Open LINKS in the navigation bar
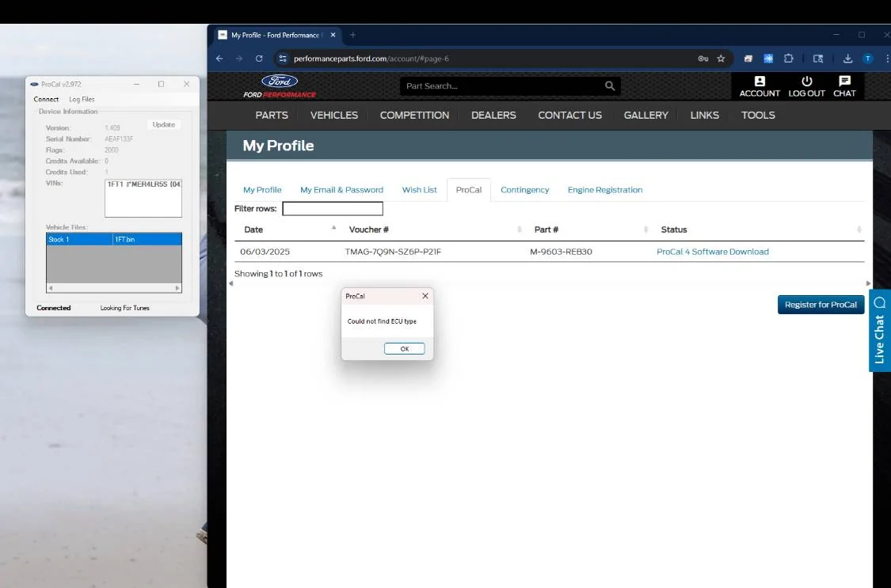The height and width of the screenshot is (588, 891). (705, 116)
